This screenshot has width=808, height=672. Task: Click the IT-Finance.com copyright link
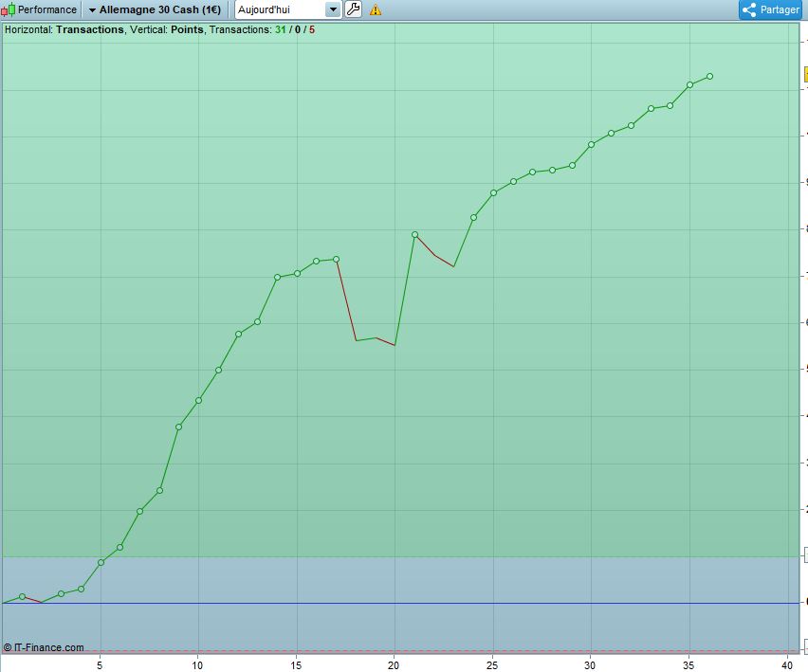pyautogui.click(x=44, y=647)
